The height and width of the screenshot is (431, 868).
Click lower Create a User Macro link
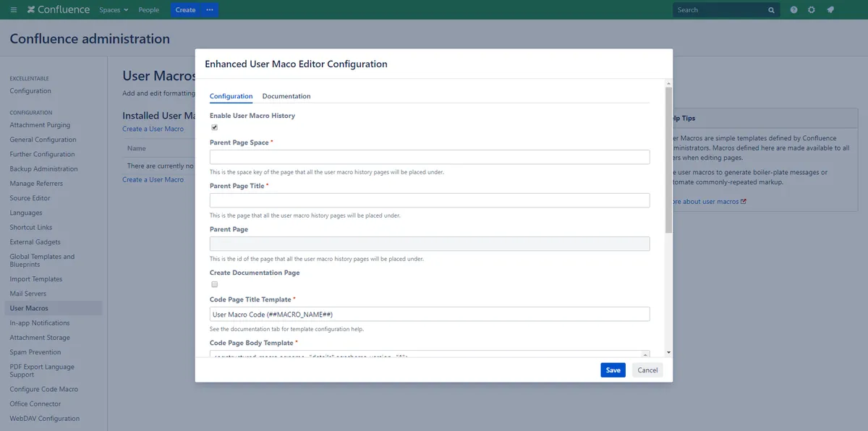pos(153,179)
